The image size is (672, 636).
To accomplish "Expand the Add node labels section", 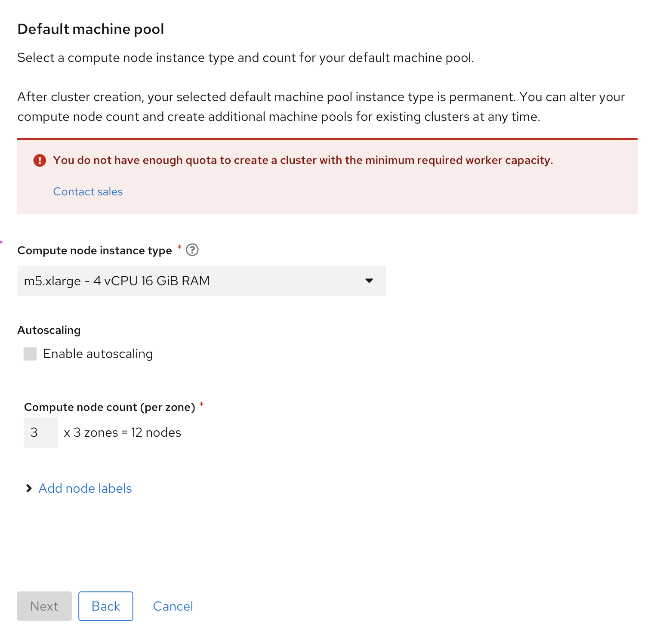I will click(85, 488).
